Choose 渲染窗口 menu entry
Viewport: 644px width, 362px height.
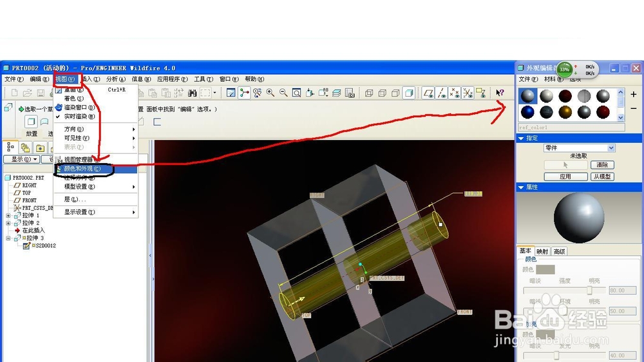tap(96, 107)
